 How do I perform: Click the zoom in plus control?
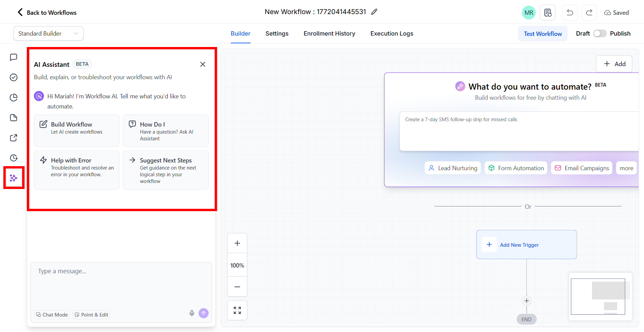click(x=237, y=243)
